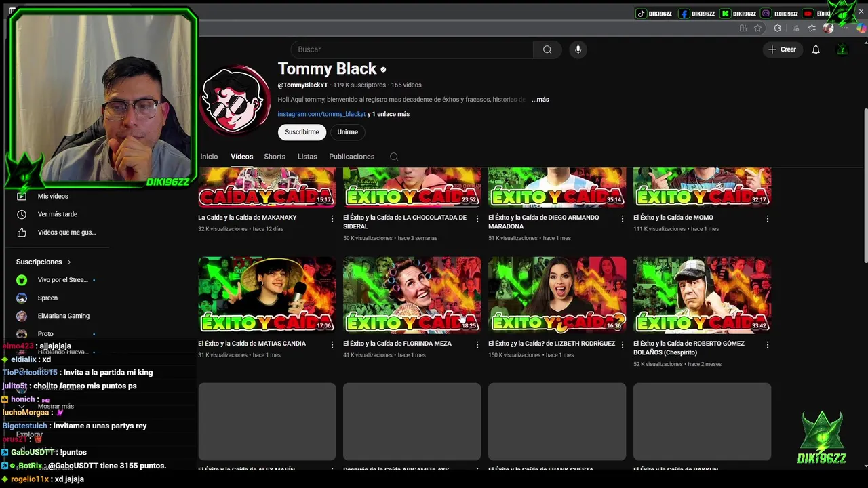
Task: Expand channel description with ...más
Action: tap(540, 100)
